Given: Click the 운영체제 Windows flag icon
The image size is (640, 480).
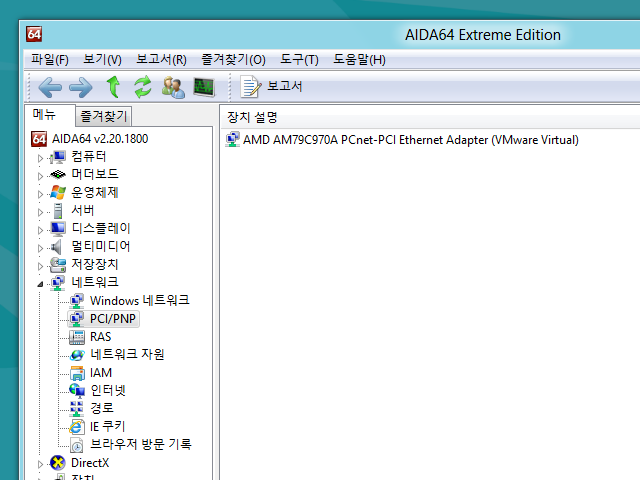Looking at the screenshot, I should pos(58,193).
